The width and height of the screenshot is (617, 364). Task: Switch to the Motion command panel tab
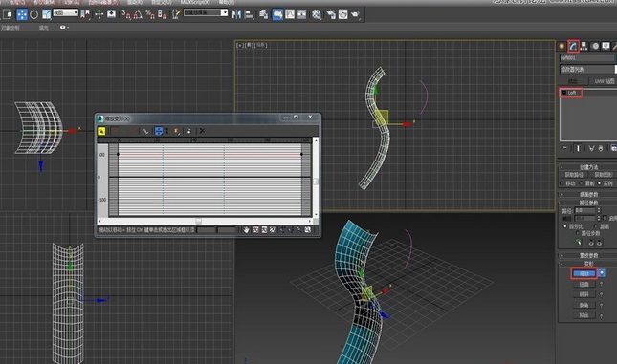(x=595, y=47)
